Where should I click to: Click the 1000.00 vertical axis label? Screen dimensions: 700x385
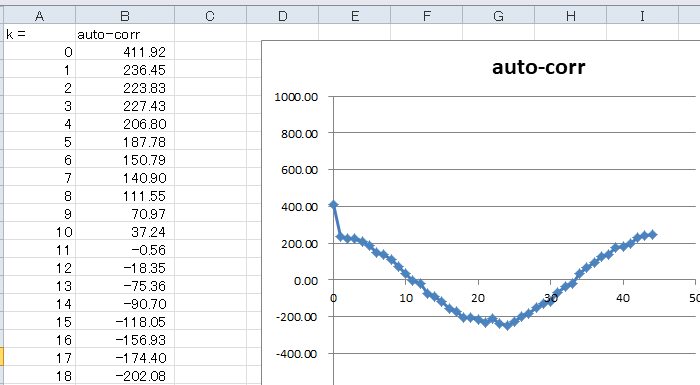[x=296, y=97]
